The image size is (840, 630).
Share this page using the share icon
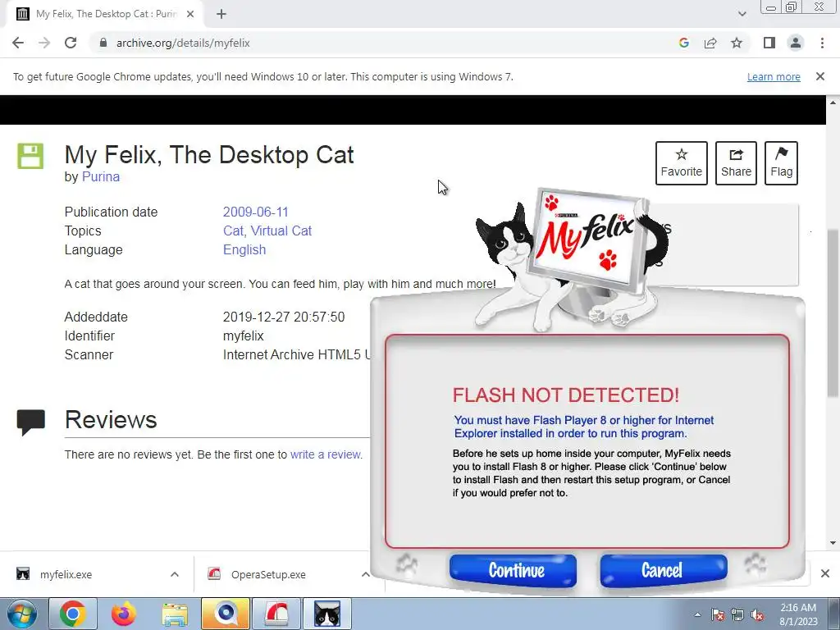[710, 43]
